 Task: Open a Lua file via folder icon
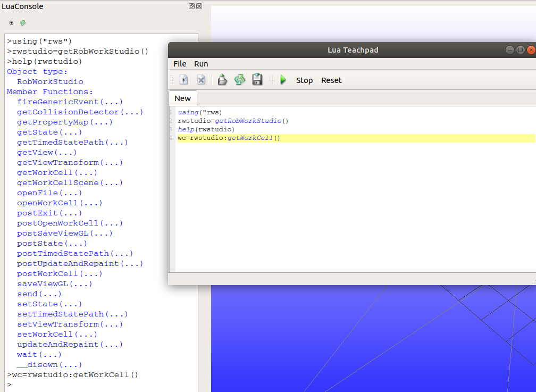(x=222, y=80)
